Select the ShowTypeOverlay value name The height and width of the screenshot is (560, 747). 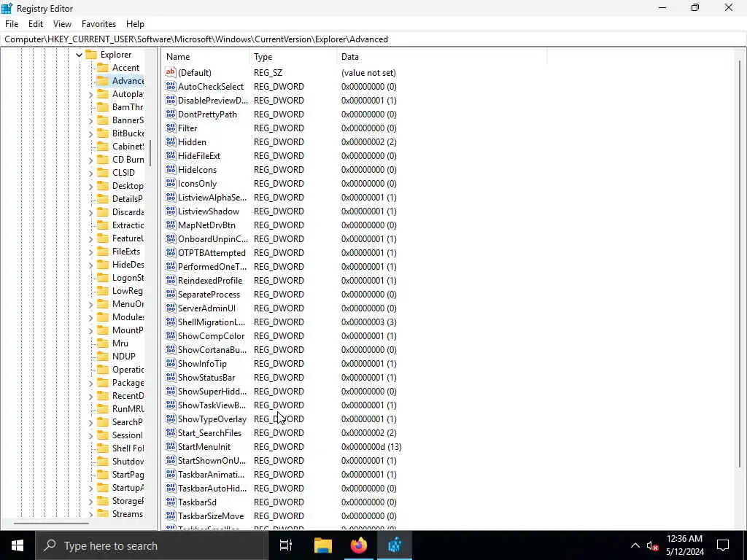pyautogui.click(x=212, y=419)
